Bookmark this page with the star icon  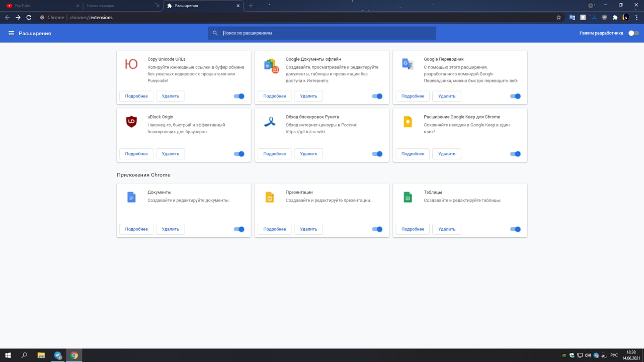coord(558,17)
